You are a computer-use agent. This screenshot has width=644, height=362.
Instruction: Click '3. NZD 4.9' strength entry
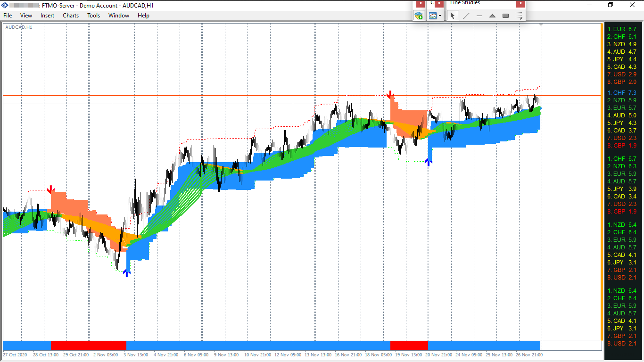tap(622, 44)
